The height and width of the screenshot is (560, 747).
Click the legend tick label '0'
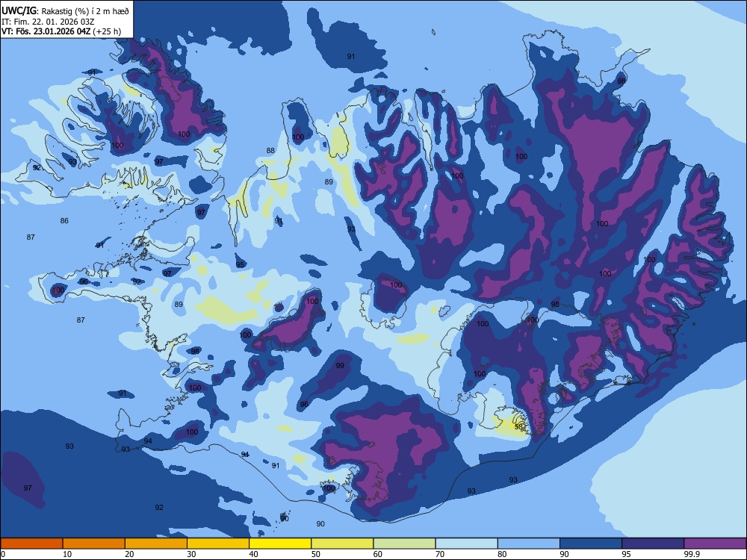tap(2, 554)
